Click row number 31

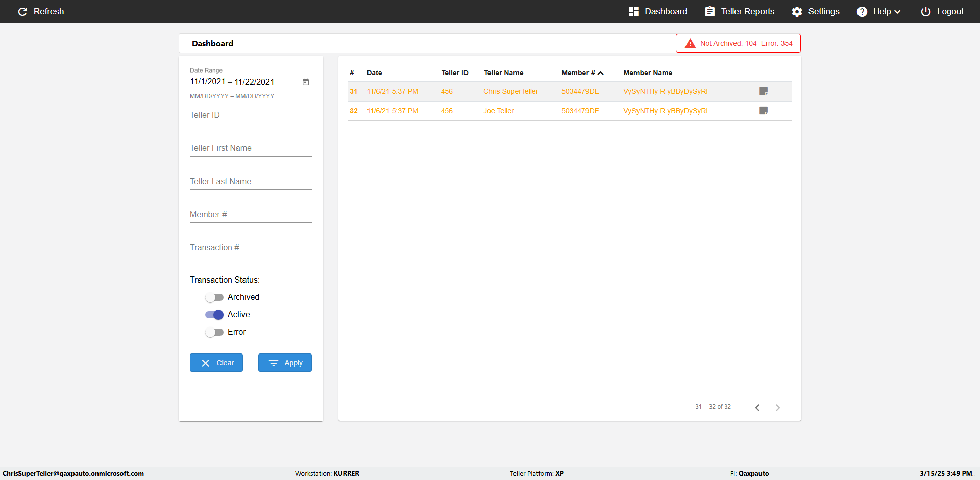(353, 91)
